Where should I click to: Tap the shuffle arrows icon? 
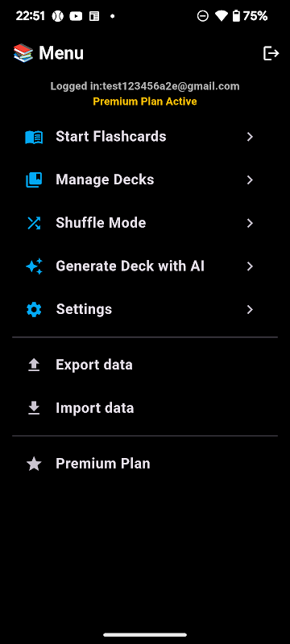(34, 223)
